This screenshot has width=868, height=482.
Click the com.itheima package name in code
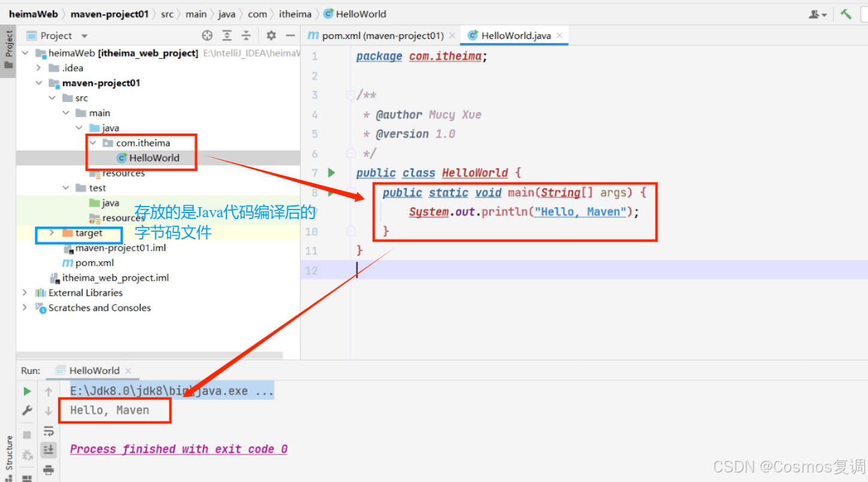(446, 56)
